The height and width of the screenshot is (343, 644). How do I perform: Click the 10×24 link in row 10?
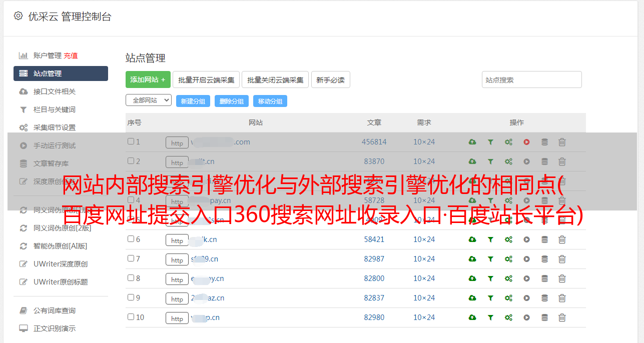pos(424,317)
